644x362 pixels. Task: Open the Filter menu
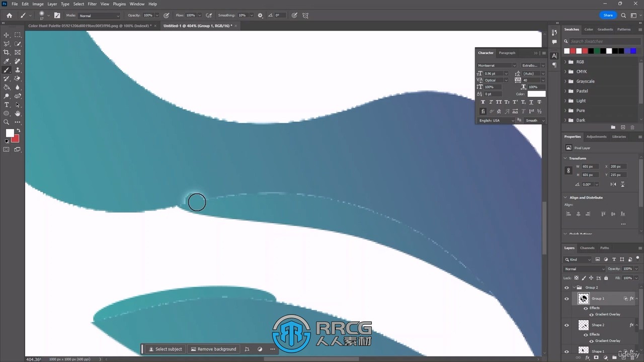coord(92,4)
